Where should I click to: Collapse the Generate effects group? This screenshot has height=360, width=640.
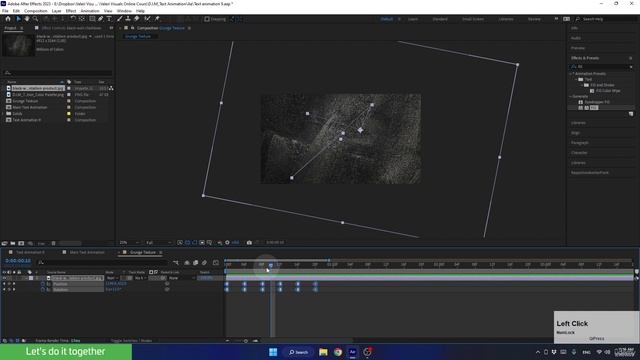(x=571, y=97)
